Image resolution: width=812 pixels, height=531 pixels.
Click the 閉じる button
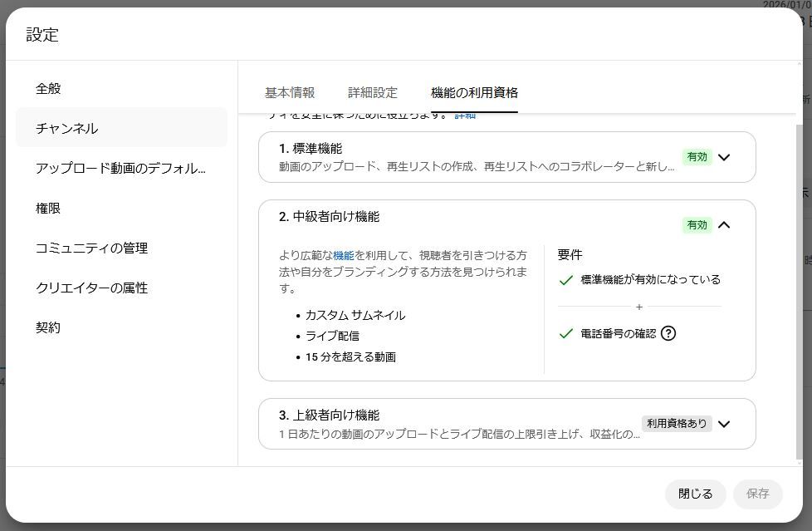click(x=695, y=494)
